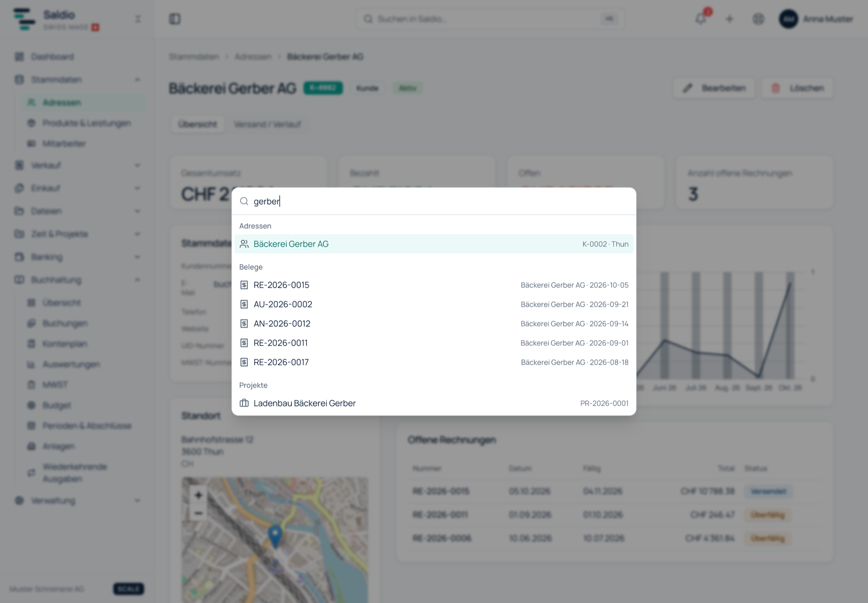Open search result AU-2026-0002

(x=434, y=304)
